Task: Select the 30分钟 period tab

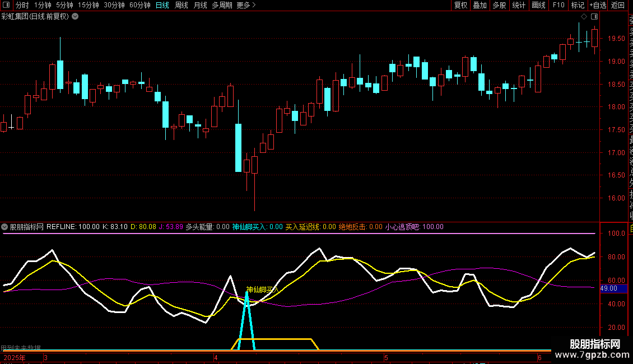Action: pos(114,5)
